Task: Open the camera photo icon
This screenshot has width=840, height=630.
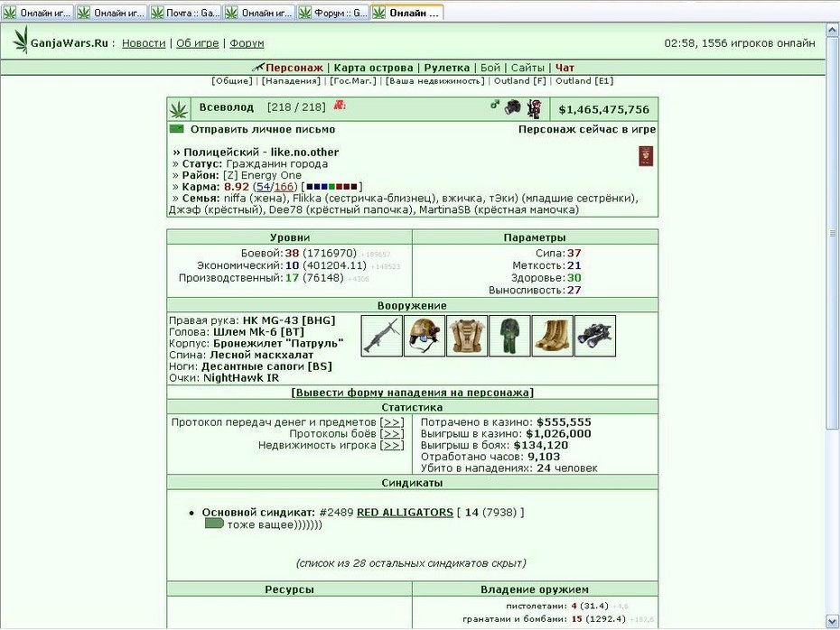Action: pos(513,107)
